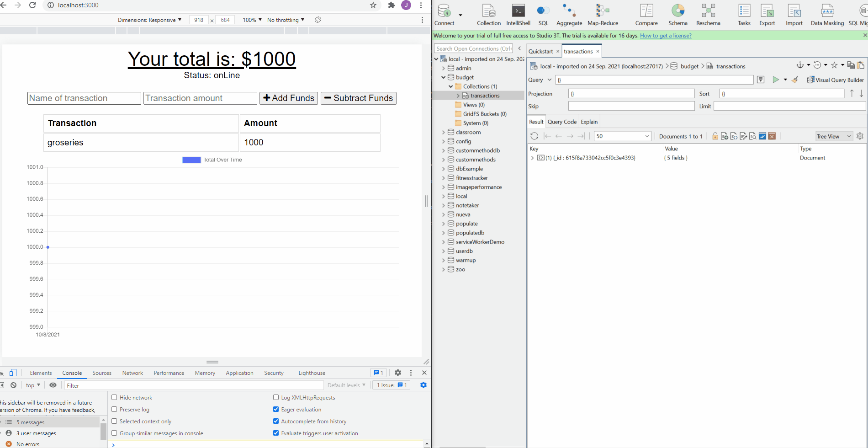Open the Tree View display dropdown
The image size is (868, 448).
(833, 136)
